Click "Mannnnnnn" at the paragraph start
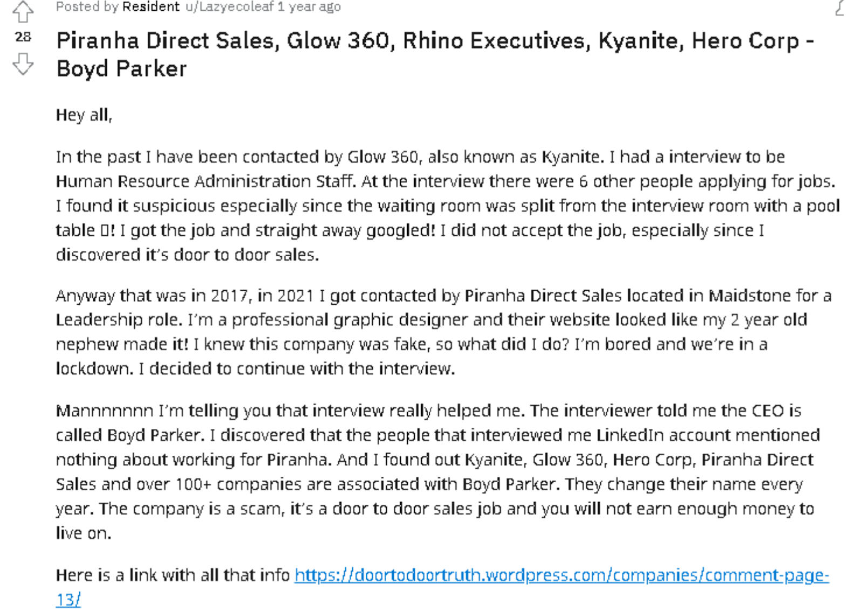The height and width of the screenshot is (616, 863). point(105,411)
